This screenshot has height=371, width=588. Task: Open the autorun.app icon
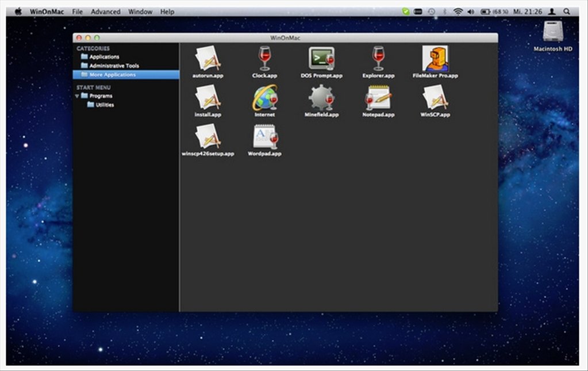[207, 59]
